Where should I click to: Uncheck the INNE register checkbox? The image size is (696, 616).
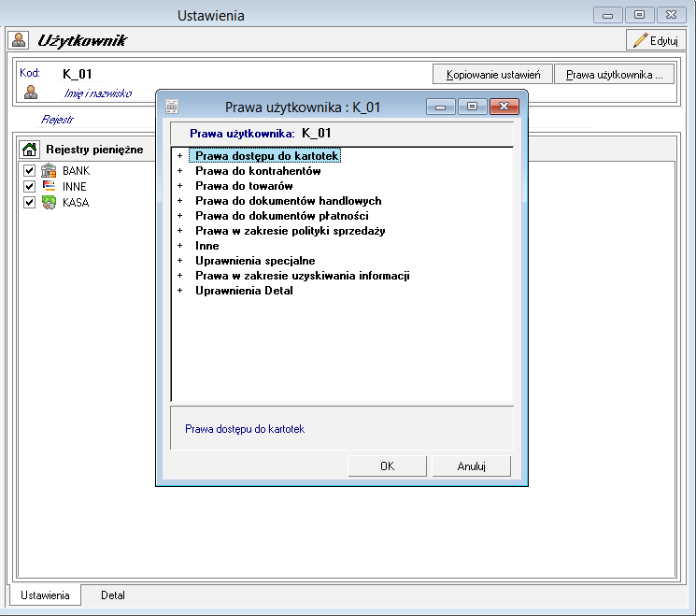[x=29, y=186]
